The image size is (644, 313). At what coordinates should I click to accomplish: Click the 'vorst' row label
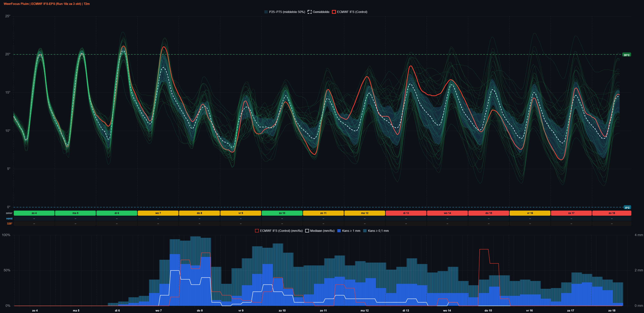tap(9, 218)
